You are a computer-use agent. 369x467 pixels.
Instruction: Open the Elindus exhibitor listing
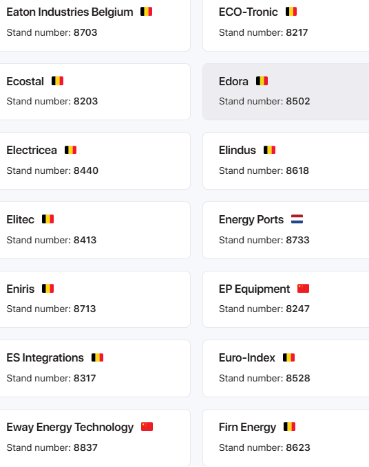click(286, 161)
